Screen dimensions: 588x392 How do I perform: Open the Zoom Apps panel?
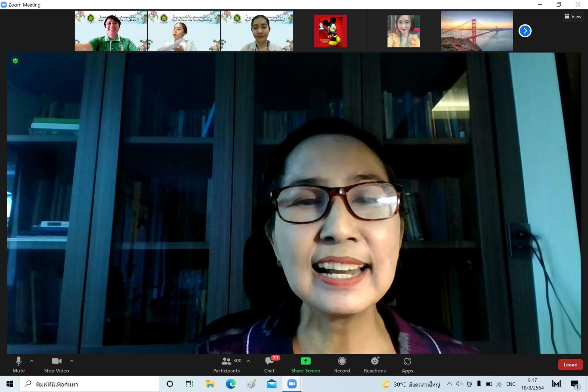tap(407, 364)
